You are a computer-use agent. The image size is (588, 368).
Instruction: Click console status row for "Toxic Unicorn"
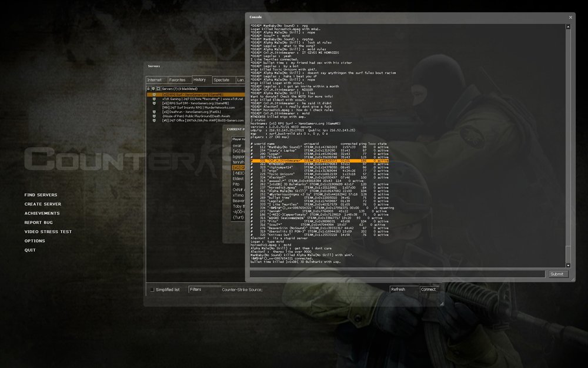pos(319,174)
